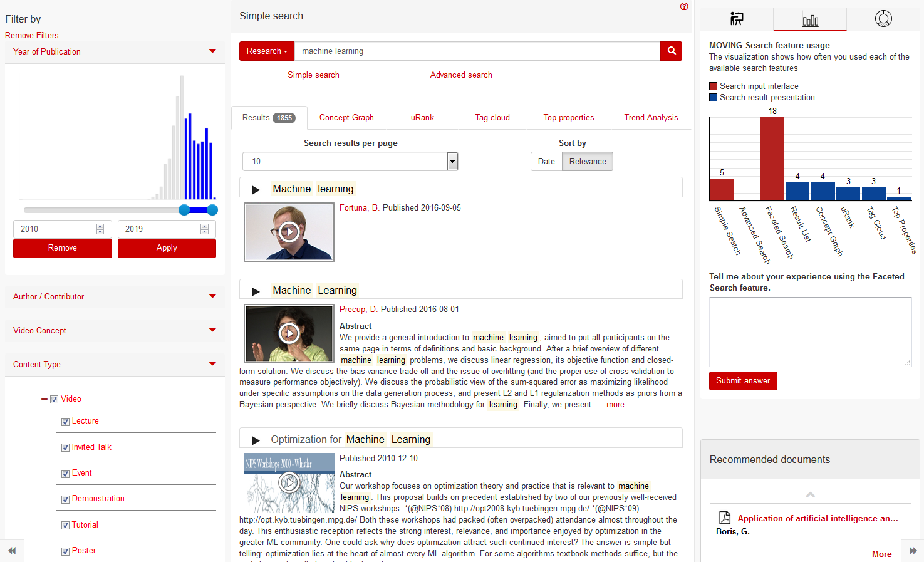The width and height of the screenshot is (924, 562).
Task: Disable the Tutorial content type checkbox
Action: click(x=65, y=525)
